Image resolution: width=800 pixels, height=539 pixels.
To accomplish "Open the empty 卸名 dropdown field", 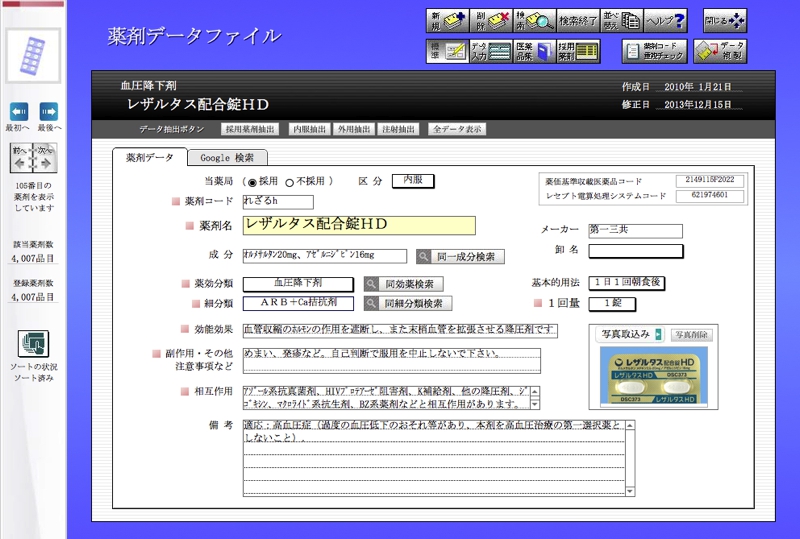I will 636,251.
